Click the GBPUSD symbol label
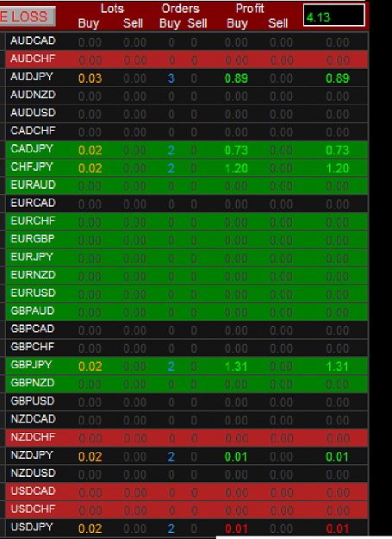Viewport: 392px width, 539px height. point(33,401)
